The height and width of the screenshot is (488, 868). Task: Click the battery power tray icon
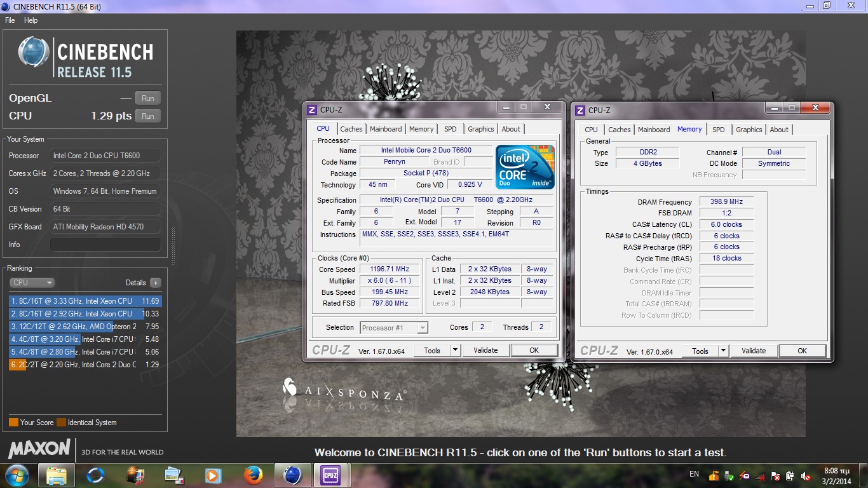pos(790,476)
